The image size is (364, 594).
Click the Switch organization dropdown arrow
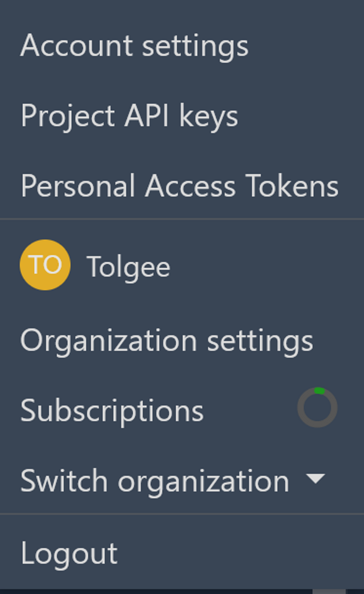[315, 479]
